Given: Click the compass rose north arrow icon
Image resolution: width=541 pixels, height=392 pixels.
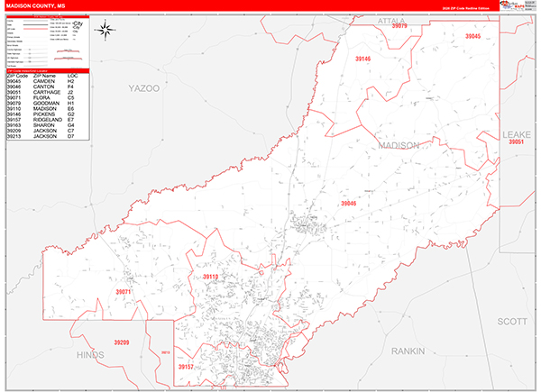Looking at the screenshot, I should coord(105,31).
